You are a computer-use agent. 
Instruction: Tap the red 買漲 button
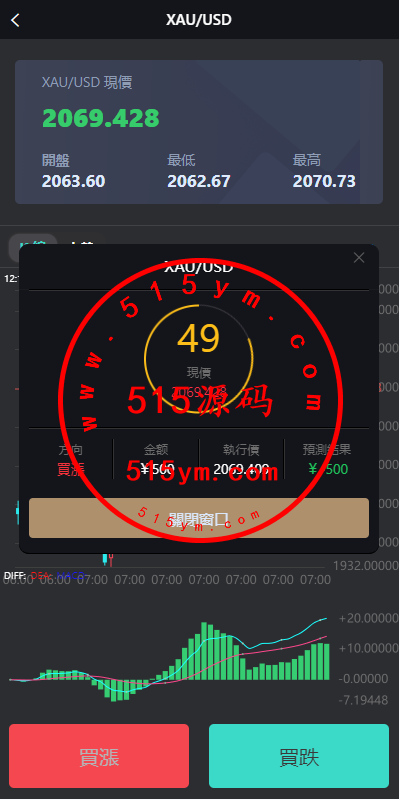tap(99, 756)
